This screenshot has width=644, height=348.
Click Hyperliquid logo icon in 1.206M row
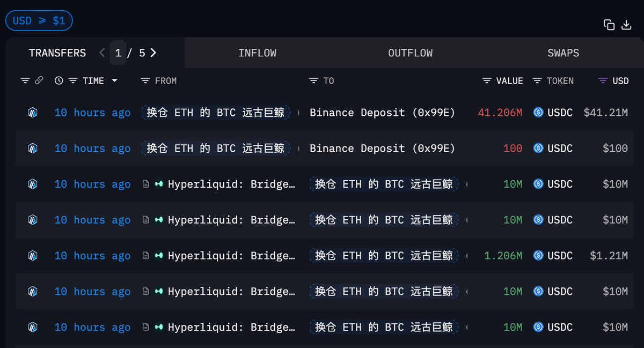click(159, 255)
